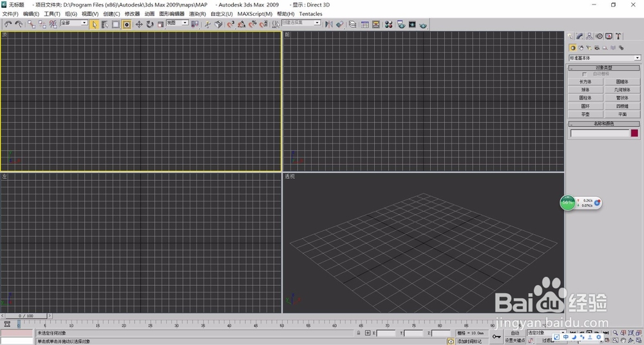Select Geometry category in Create panel
The image size is (644, 345).
point(573,48)
